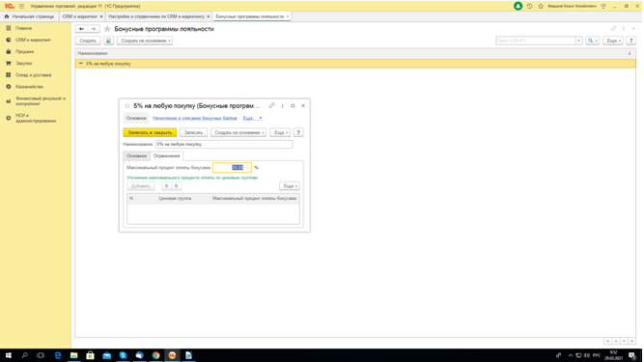Screen dimensions: 644x362
Task: Select Ограничения tab in dialog
Action: click(166, 156)
